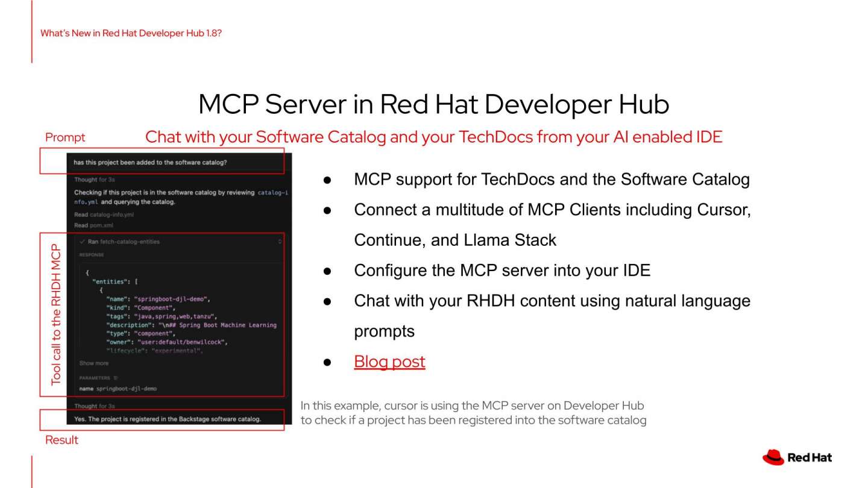Viewport: 868px width, 488px height.
Task: Select the red "Prompt" annotation label
Action: (x=65, y=137)
